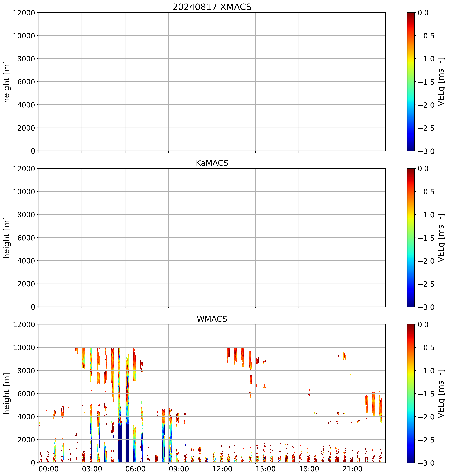Screen dimensions: 449x476
Task: Click the top XMACS colorbar
Action: pos(411,82)
